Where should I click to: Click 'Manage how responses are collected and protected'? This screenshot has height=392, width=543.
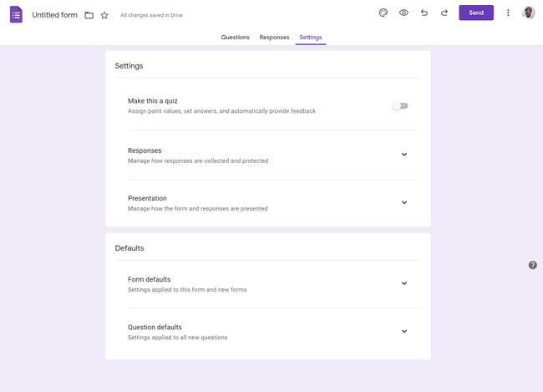click(x=198, y=160)
